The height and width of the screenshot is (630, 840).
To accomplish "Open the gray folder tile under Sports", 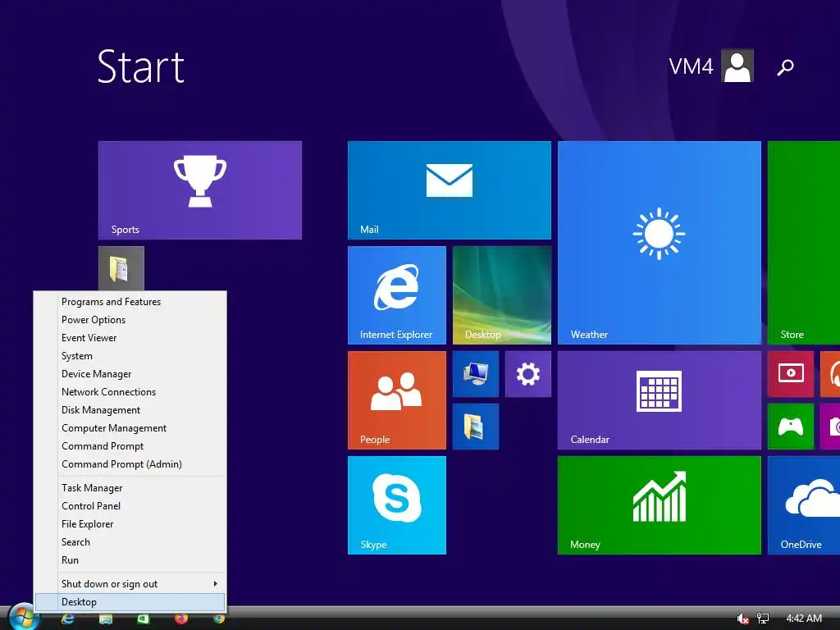I will coord(121,268).
